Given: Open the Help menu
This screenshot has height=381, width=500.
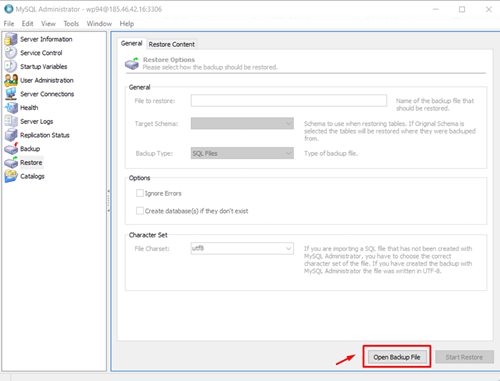Looking at the screenshot, I should click(127, 23).
